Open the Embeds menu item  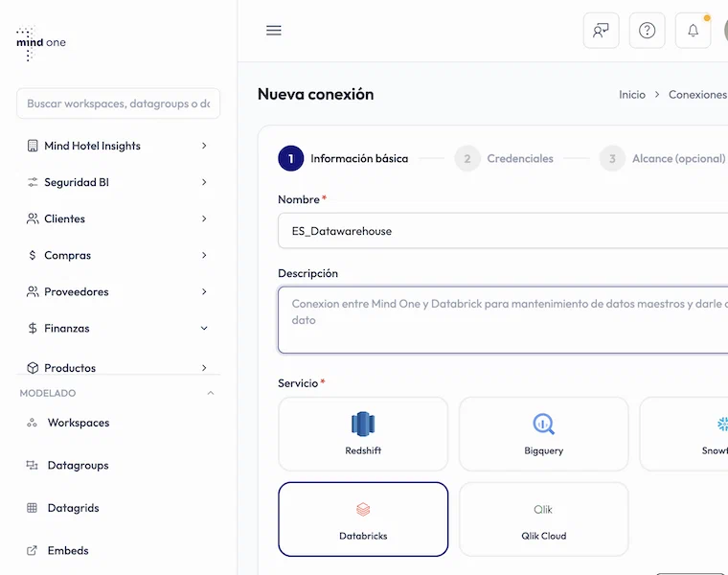tap(68, 550)
